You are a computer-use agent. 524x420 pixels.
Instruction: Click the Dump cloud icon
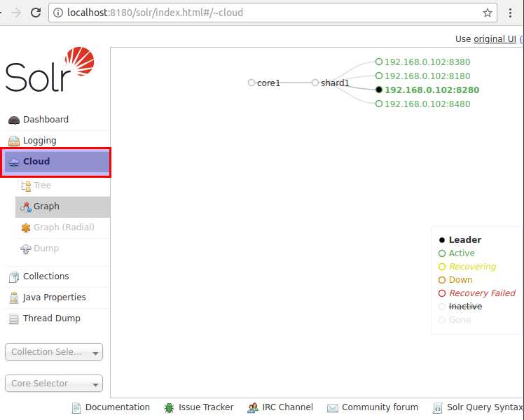[x=26, y=248]
